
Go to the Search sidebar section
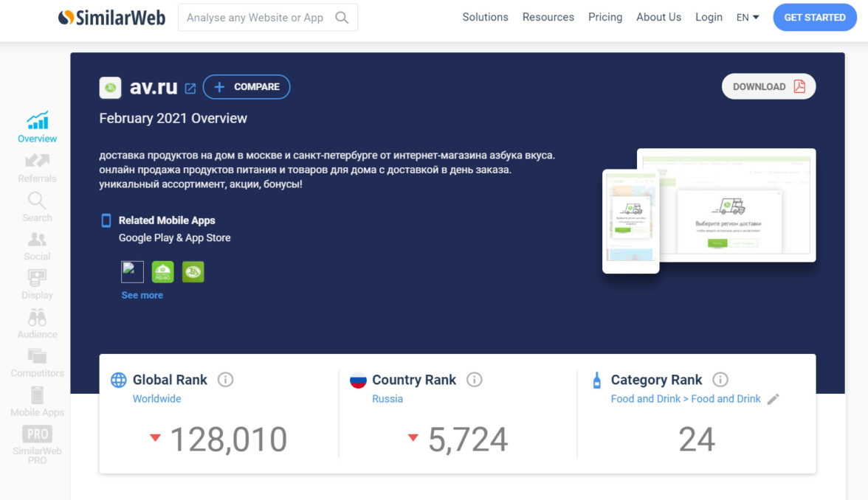coord(37,206)
